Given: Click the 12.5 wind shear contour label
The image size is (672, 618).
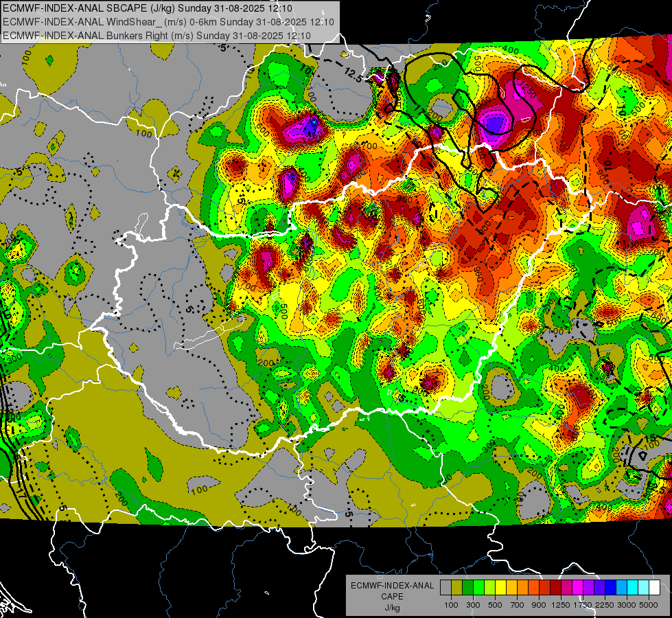Looking at the screenshot, I should tap(354, 76).
